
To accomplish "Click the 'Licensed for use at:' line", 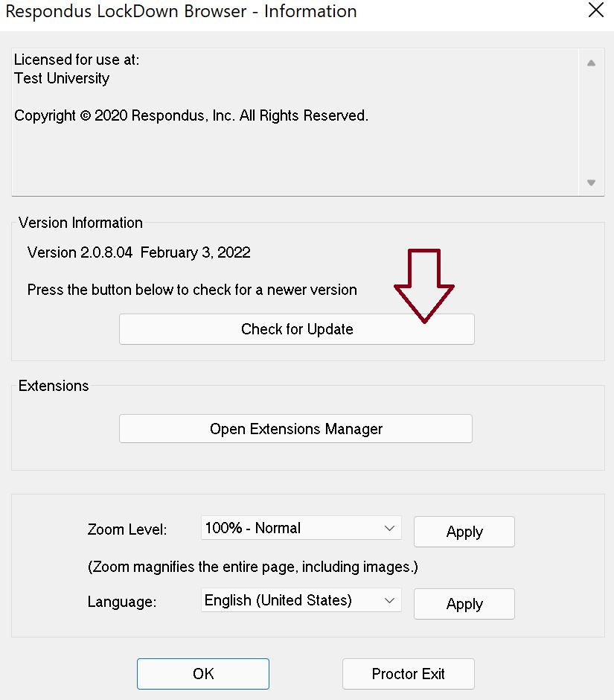I will tap(77, 60).
